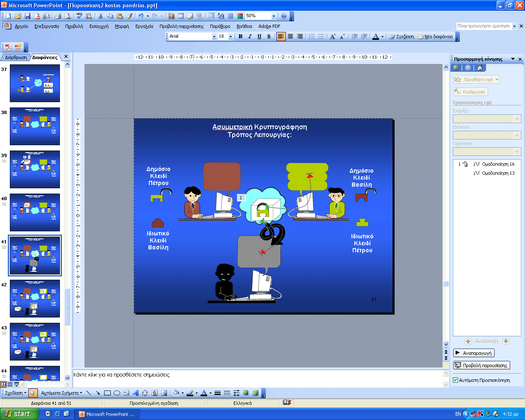This screenshot has width=525, height=420.
Task: Decrease font size with the small A
Action: click(x=342, y=37)
